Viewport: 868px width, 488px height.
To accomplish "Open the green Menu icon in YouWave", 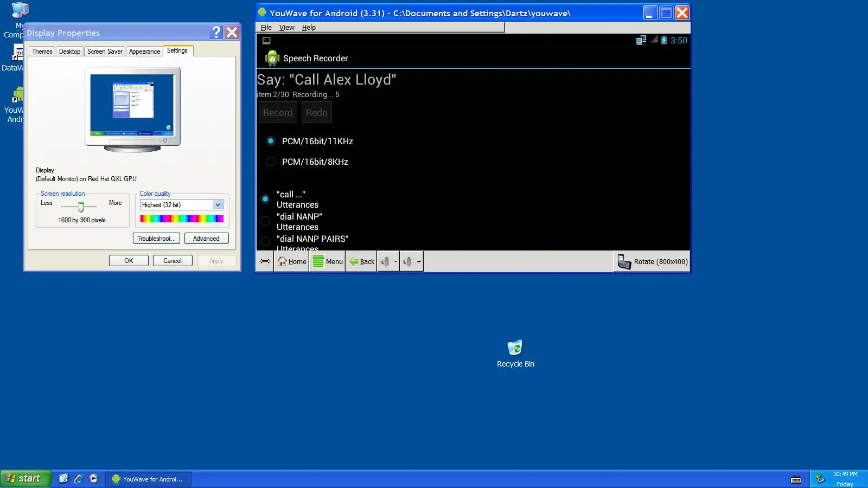I will [x=328, y=261].
